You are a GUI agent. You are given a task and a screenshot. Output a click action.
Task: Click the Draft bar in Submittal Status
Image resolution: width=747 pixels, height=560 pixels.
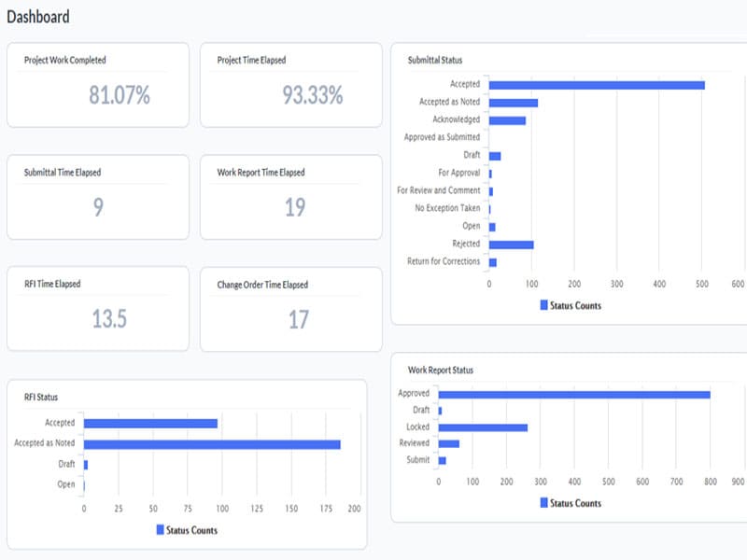[x=495, y=156]
